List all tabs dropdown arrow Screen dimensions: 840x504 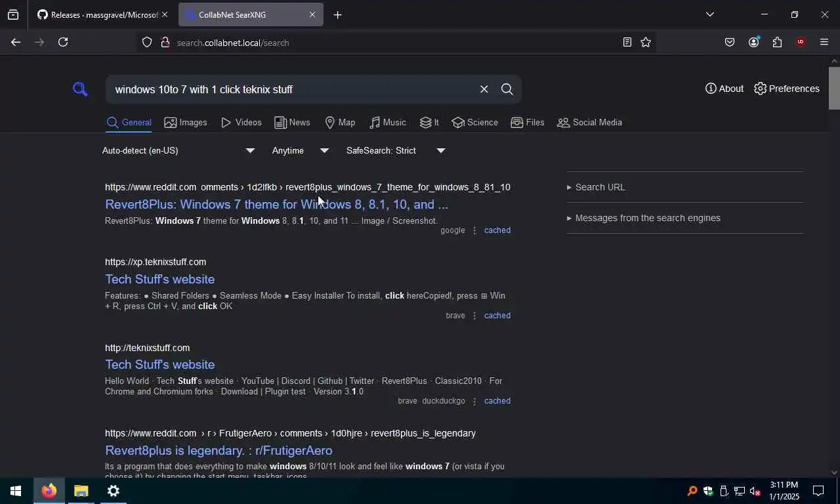[709, 14]
